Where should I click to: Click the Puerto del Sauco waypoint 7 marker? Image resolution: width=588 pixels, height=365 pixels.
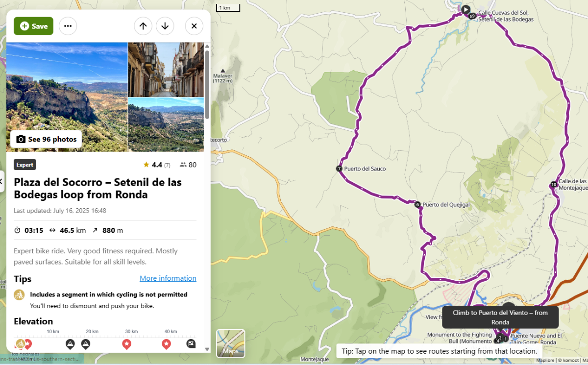[x=339, y=169]
